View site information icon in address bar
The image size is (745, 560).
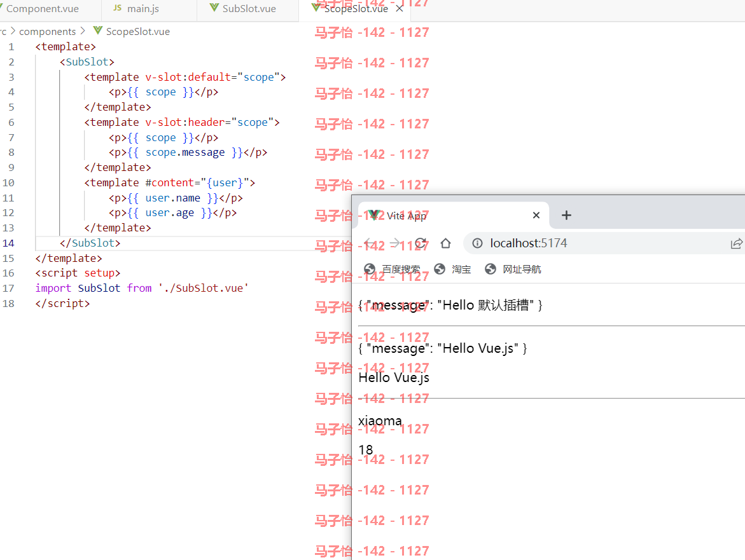pyautogui.click(x=477, y=243)
